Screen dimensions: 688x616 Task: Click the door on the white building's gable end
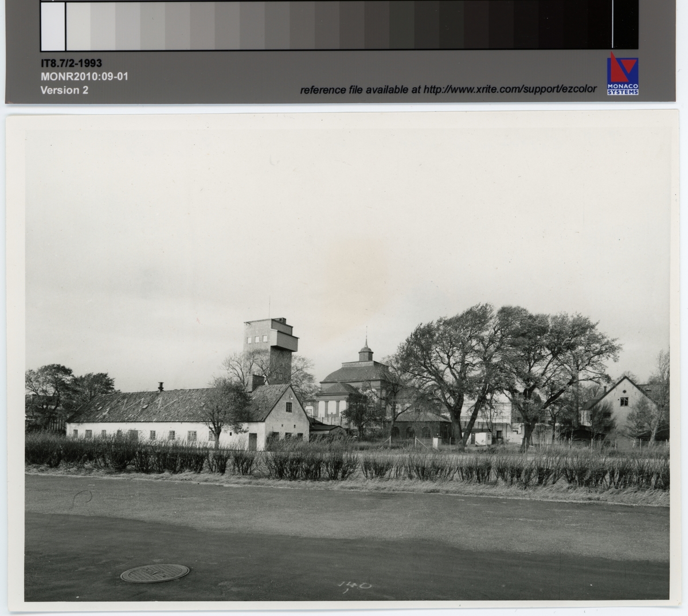(x=253, y=442)
